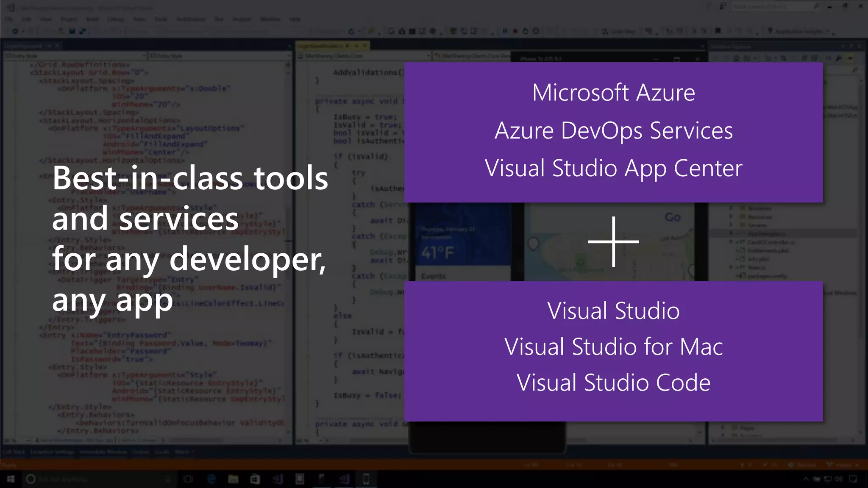Click the Code Map toolbar button
Viewport: 868px width, 488px height.
click(x=619, y=31)
